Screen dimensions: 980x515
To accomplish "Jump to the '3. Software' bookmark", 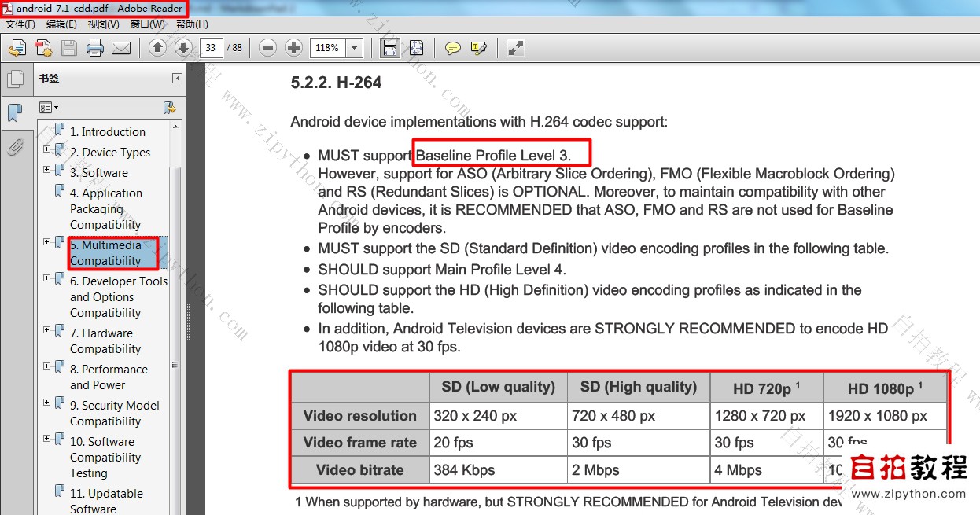I will click(99, 173).
